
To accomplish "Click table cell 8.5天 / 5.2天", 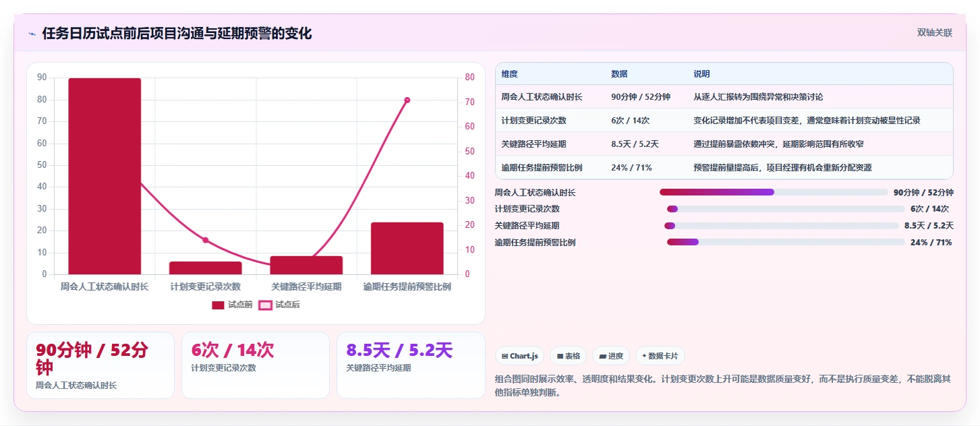I will point(635,144).
